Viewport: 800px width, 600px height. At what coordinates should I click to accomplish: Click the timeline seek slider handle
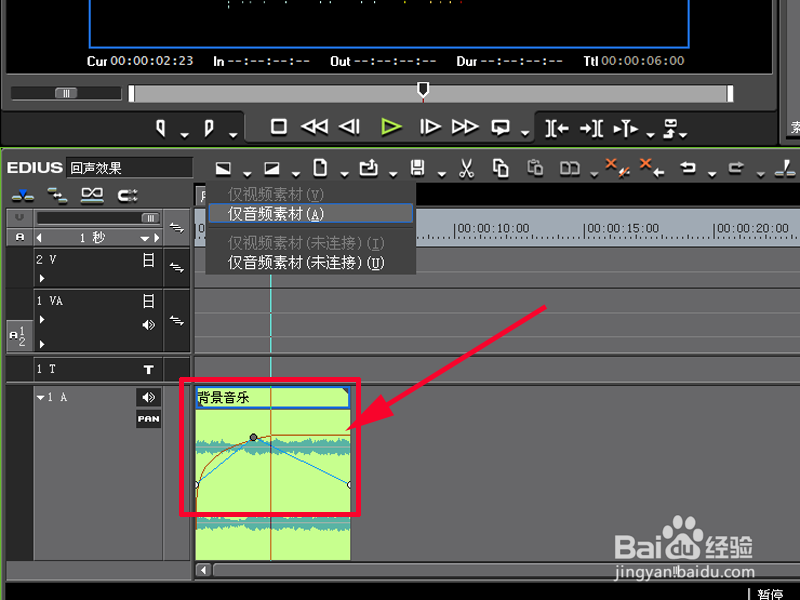click(x=422, y=90)
